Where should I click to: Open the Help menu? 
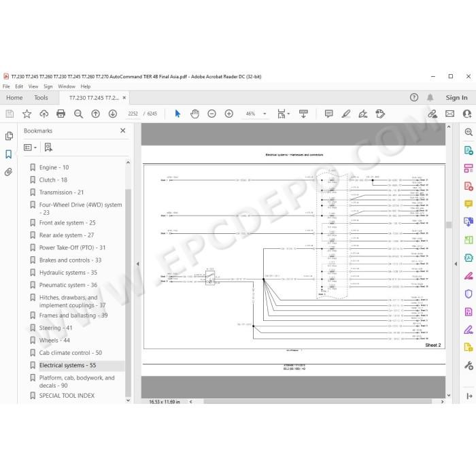pyautogui.click(x=85, y=86)
